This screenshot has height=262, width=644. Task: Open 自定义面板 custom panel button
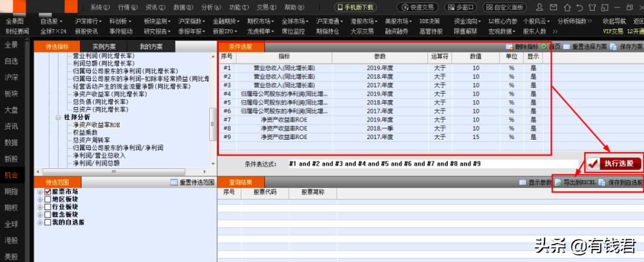click(x=504, y=7)
